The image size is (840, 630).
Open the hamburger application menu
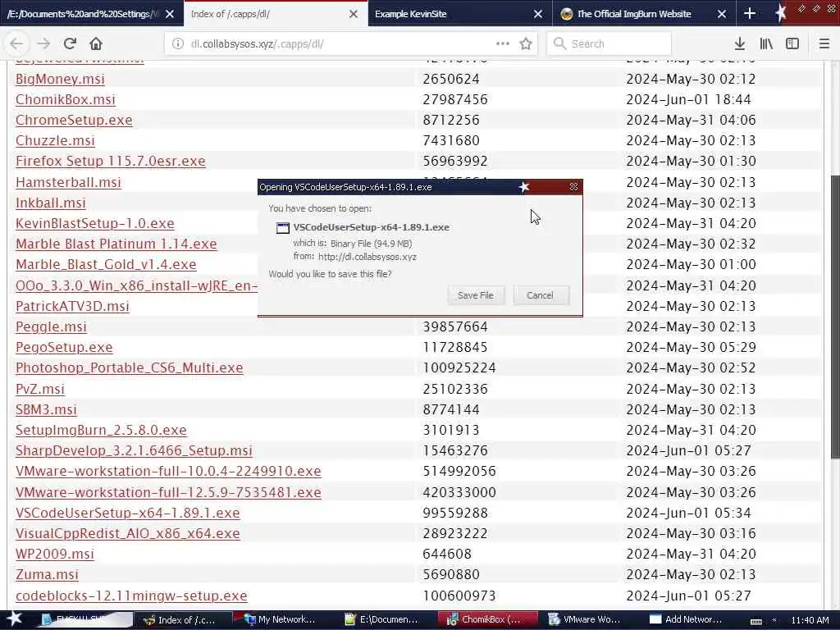(824, 43)
